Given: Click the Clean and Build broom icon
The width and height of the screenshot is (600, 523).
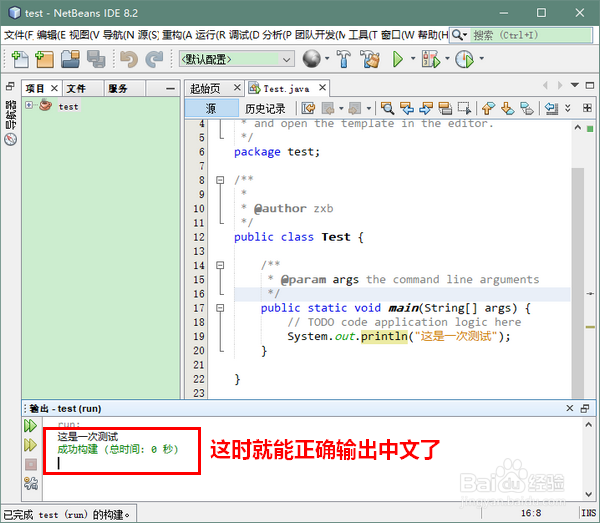Looking at the screenshot, I should click(x=370, y=59).
